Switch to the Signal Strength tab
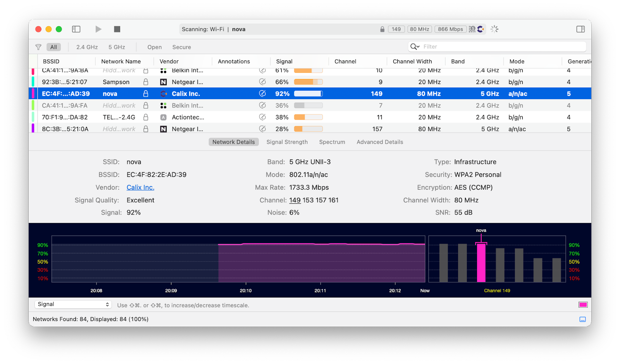The width and height of the screenshot is (620, 364). [286, 142]
